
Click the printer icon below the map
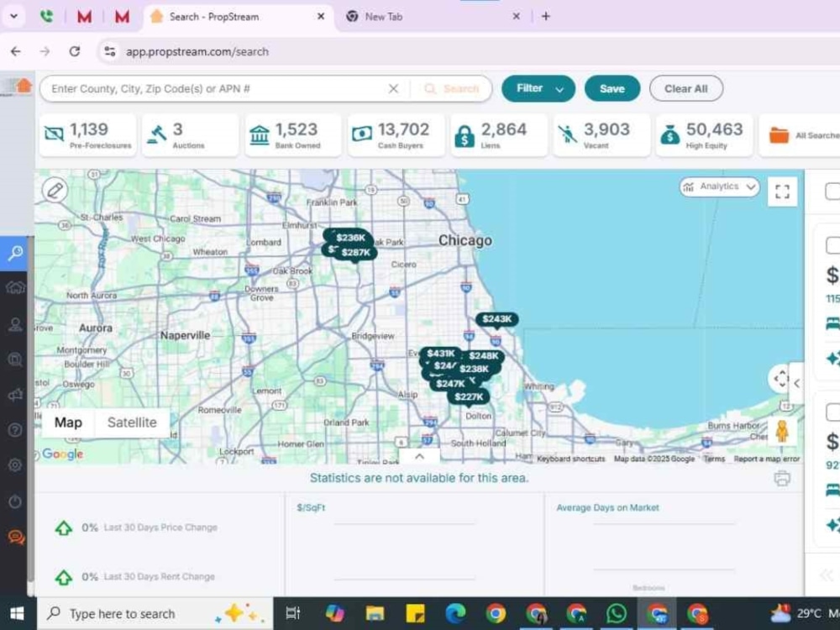781,478
